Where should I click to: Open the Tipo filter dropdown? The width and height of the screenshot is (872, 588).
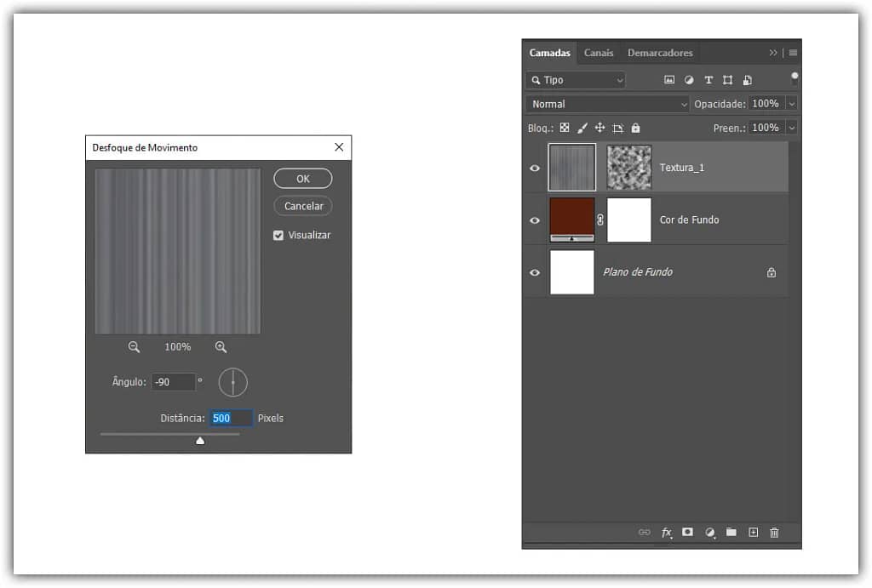click(x=576, y=80)
